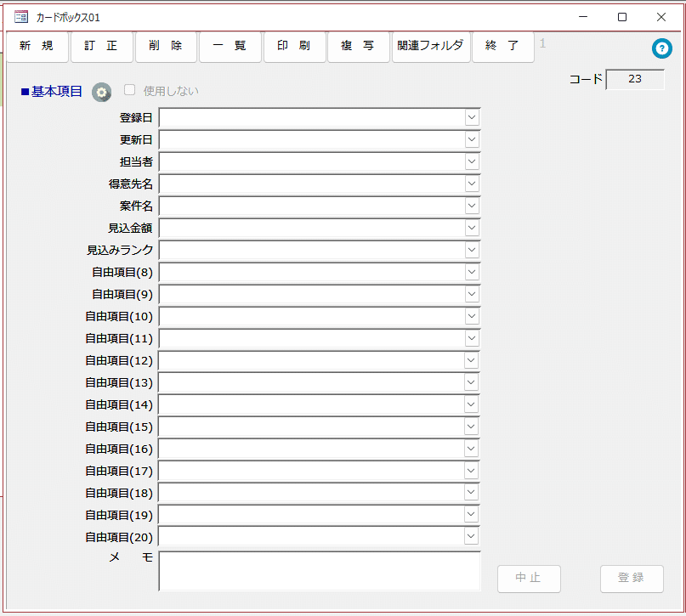This screenshot has height=616, width=686.
Task: Maximize the カードボックス01 window
Action: (622, 17)
